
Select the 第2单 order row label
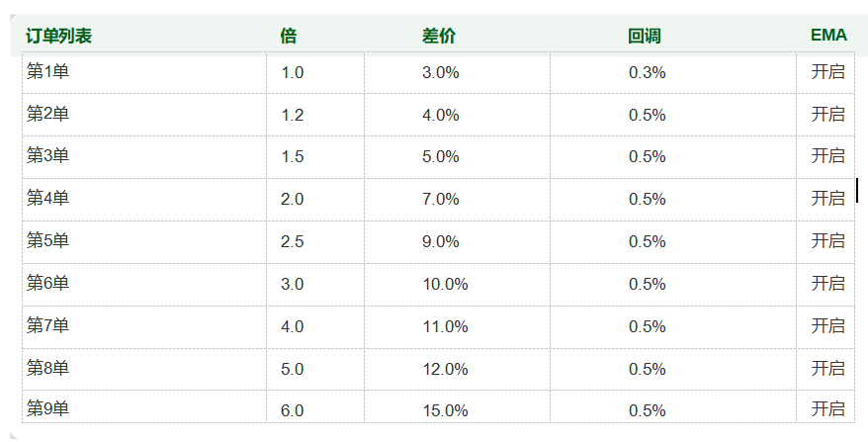point(47,114)
